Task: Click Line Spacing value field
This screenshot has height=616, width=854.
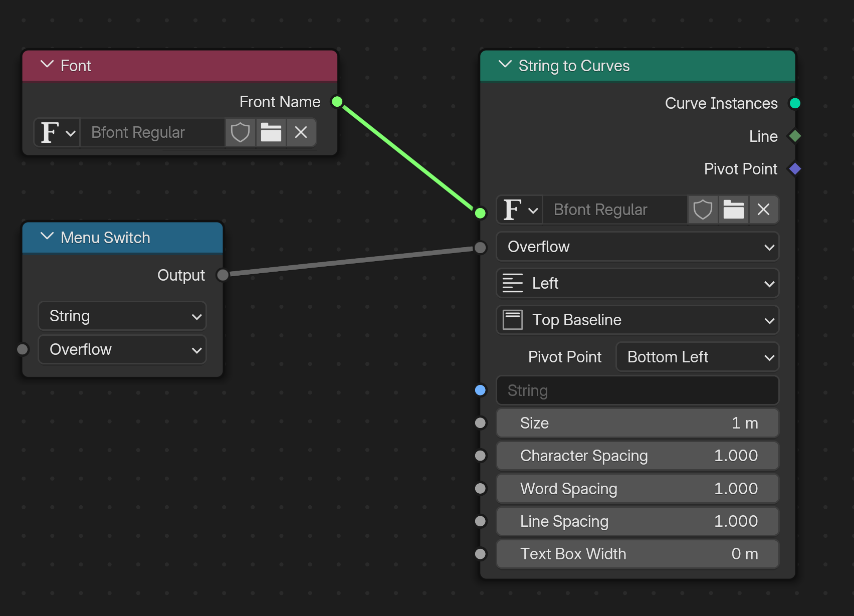Action: [637, 521]
